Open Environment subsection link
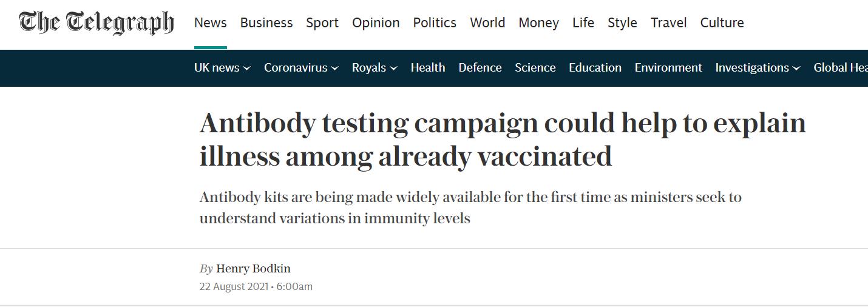This screenshot has width=868, height=307. click(668, 68)
